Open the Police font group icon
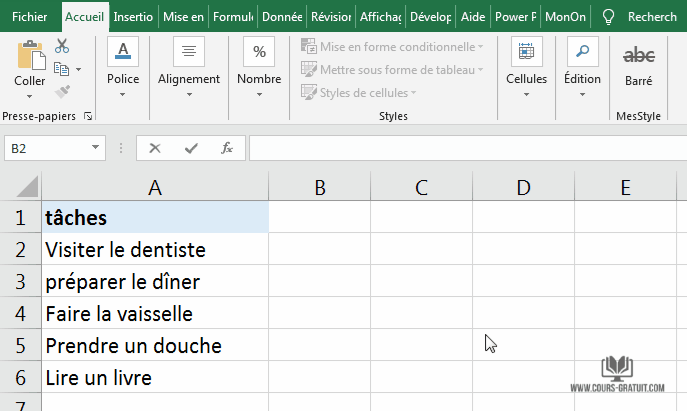 [123, 52]
